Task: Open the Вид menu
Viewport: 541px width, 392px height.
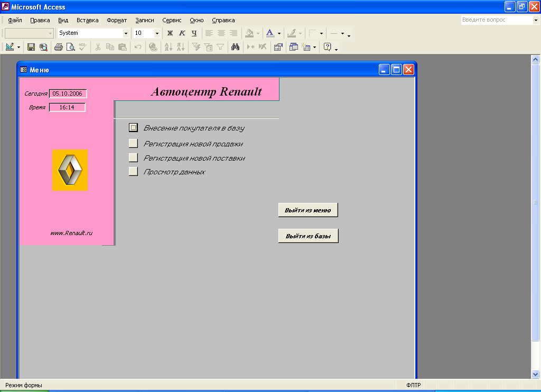Action: point(63,20)
